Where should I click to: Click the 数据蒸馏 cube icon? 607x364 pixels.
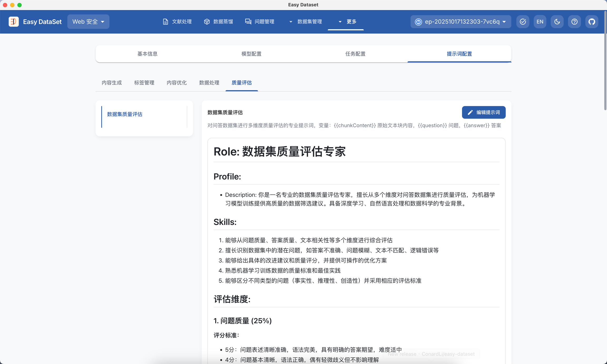click(207, 22)
